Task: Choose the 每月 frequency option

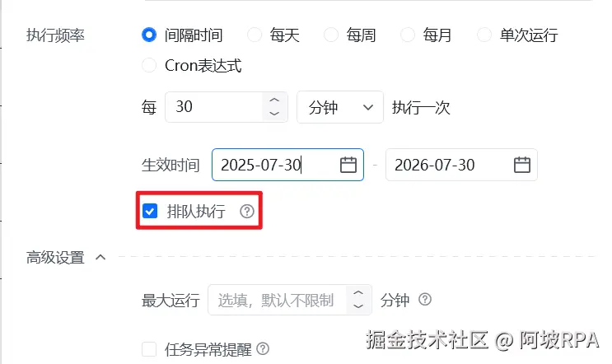Action: [408, 35]
